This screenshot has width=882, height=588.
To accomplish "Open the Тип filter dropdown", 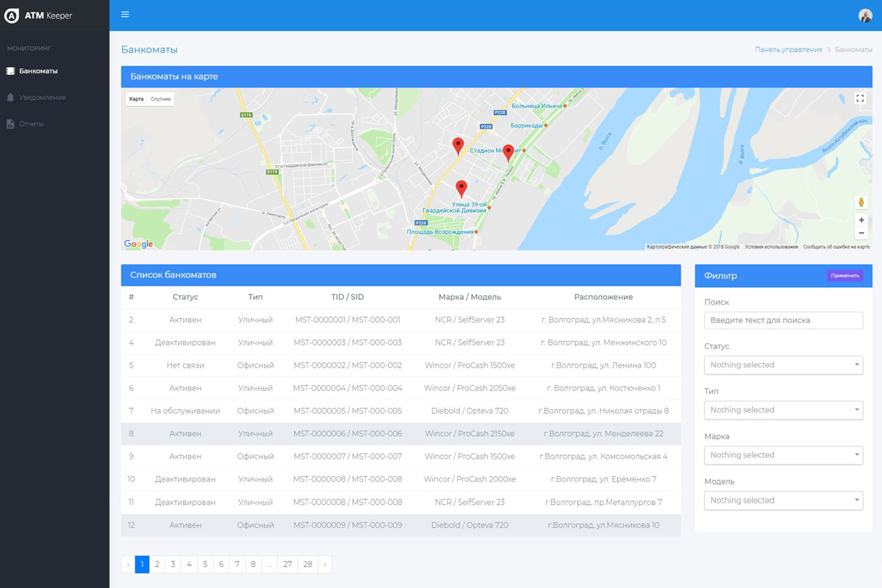I will point(784,410).
